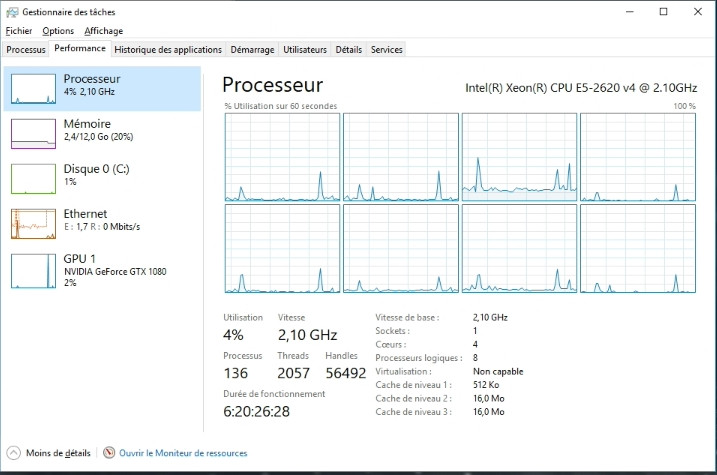
Task: Open the GPU 1 graph icon
Action: pos(33,268)
